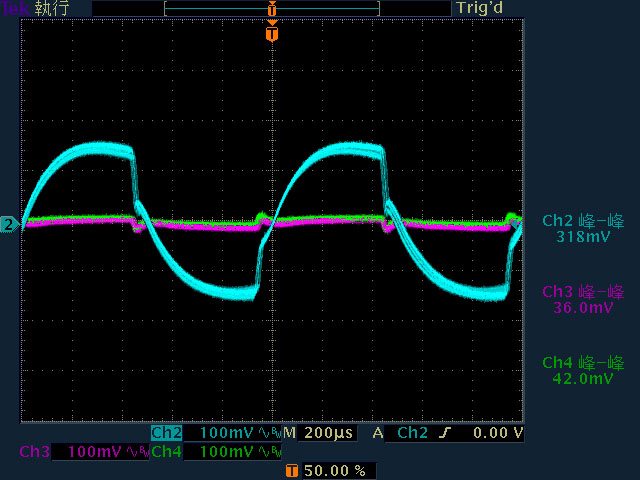Screen dimensions: 640x480
Task: Select the Ch3 channel label in magenta
Action: point(34,452)
